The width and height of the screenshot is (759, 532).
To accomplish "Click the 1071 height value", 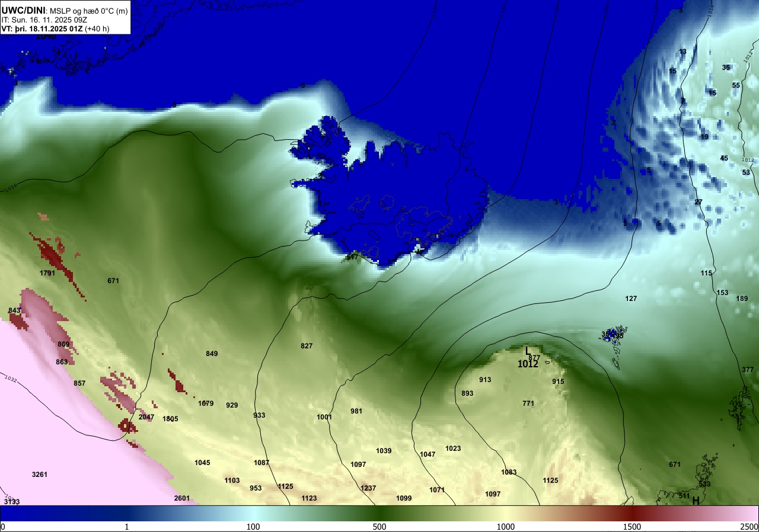I will click(x=437, y=490).
